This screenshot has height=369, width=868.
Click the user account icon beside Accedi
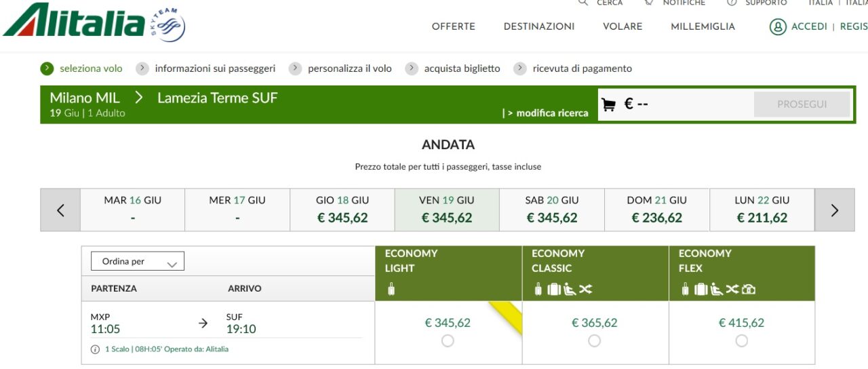[x=778, y=26]
